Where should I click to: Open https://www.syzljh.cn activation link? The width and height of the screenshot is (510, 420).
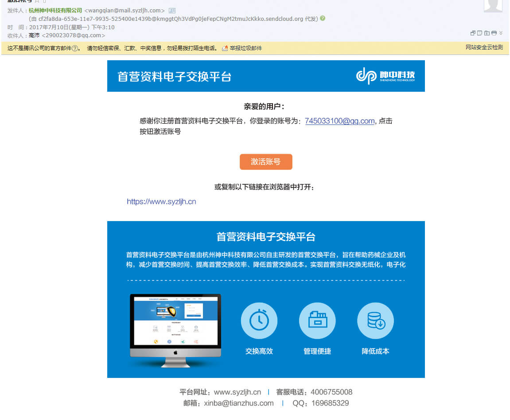point(161,202)
